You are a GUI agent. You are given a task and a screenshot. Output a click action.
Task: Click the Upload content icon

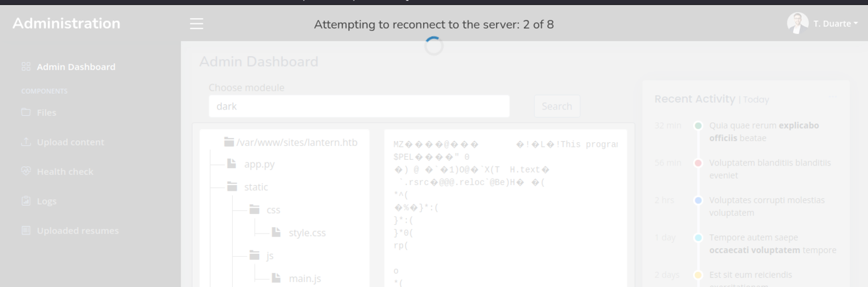(26, 142)
